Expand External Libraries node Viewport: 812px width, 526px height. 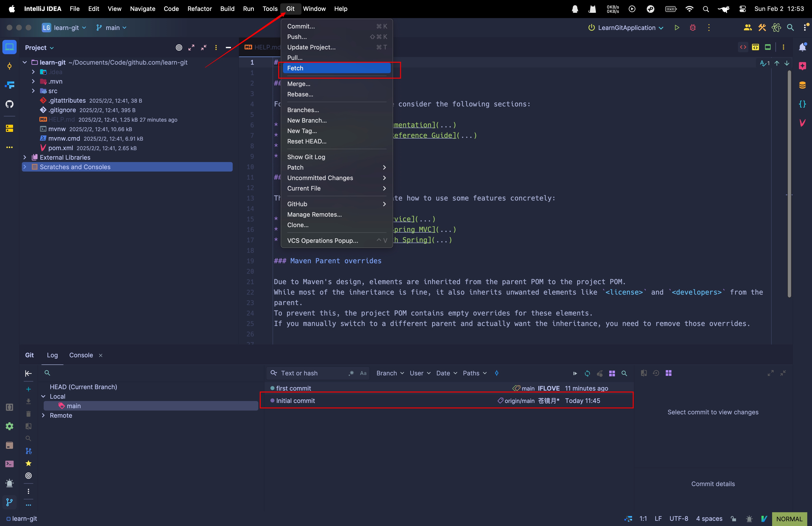(x=24, y=157)
